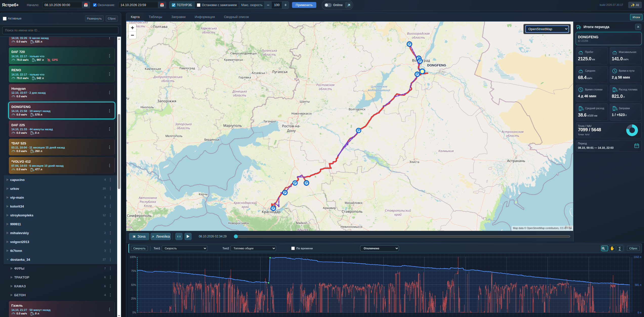This screenshot has width=644, height=317.
Task: Start route playback with play button
Action: 188,236
